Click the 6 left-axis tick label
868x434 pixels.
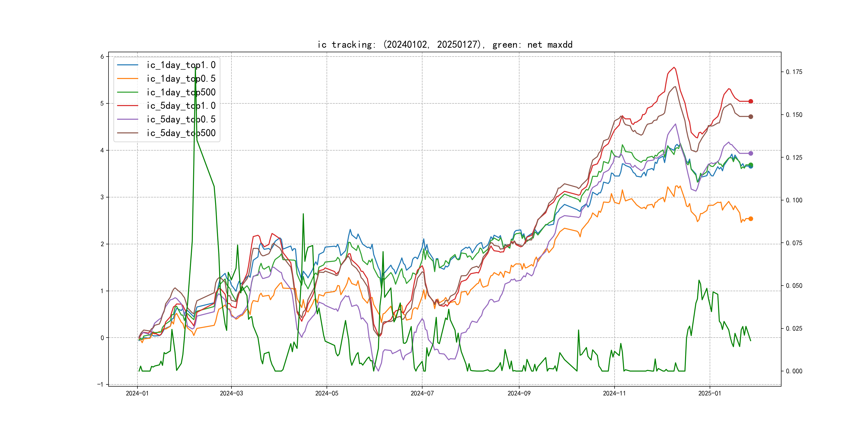[102, 57]
